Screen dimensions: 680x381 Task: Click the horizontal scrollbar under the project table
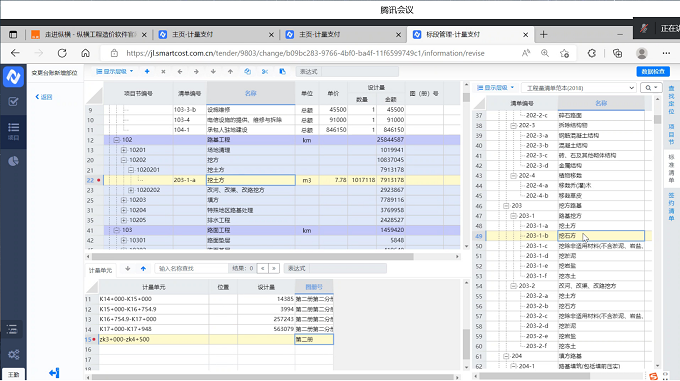[253, 257]
